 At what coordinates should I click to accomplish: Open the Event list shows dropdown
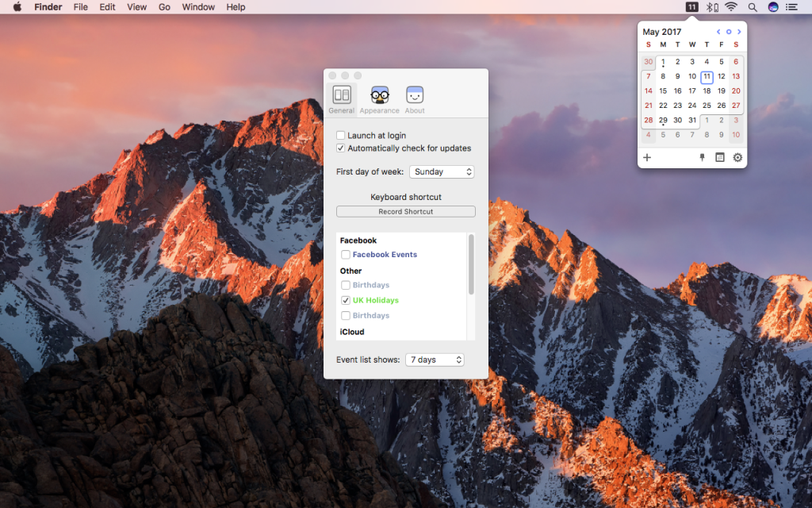coord(435,360)
